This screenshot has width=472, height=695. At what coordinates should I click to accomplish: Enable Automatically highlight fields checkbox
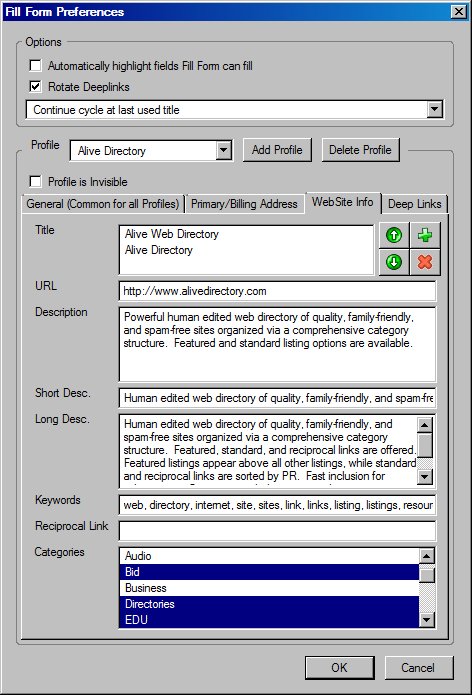(x=35, y=66)
